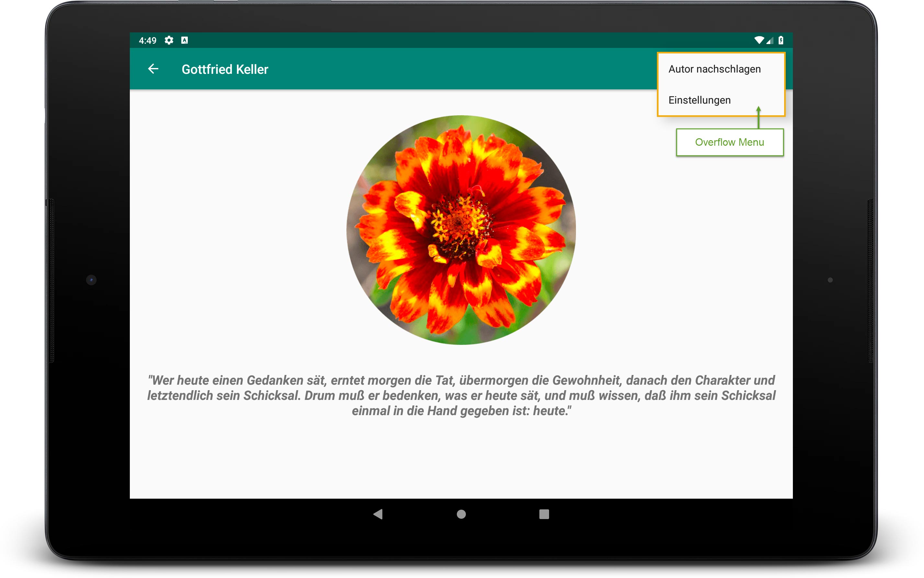Tap the 4:49 clock in status bar
The height and width of the screenshot is (578, 924).
click(148, 40)
